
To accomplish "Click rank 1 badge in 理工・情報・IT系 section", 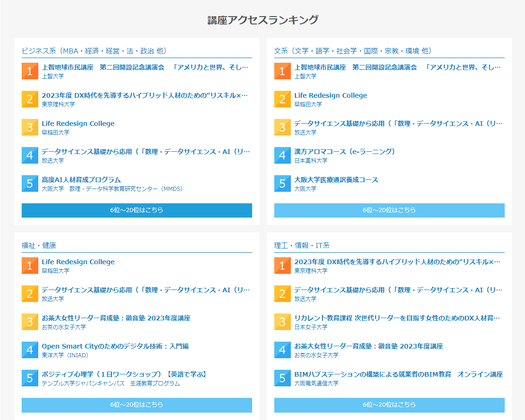I will [282, 266].
